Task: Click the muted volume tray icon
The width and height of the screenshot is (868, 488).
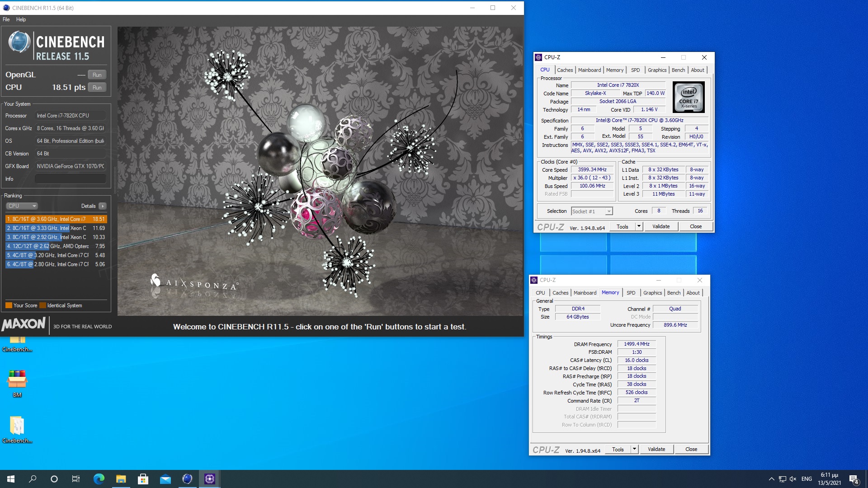Action: (793, 479)
